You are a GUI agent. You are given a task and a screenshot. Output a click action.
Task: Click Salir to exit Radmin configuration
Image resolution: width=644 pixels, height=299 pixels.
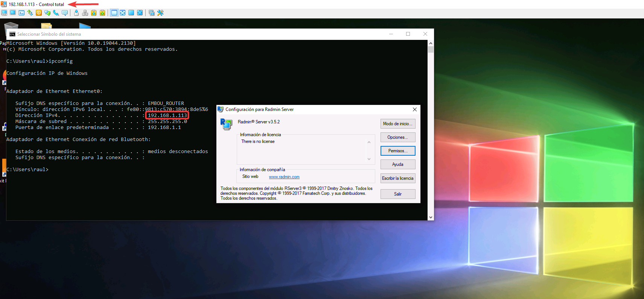(397, 194)
